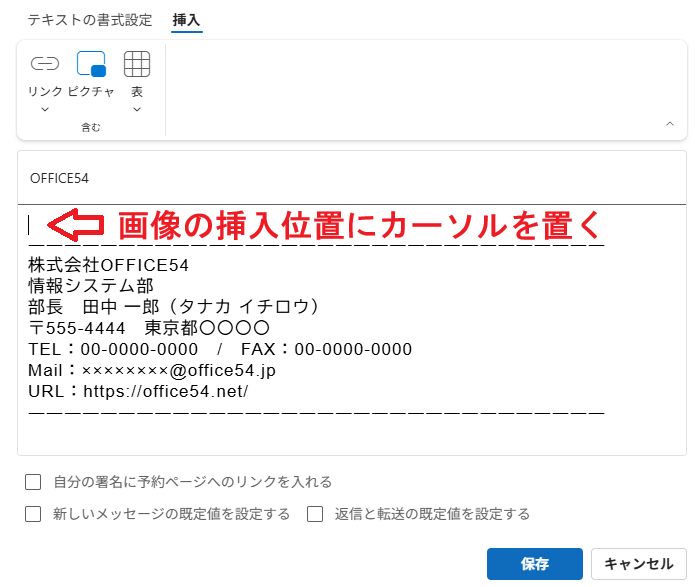
Task: Click the URL https://office54.net/ line
Action: [138, 391]
